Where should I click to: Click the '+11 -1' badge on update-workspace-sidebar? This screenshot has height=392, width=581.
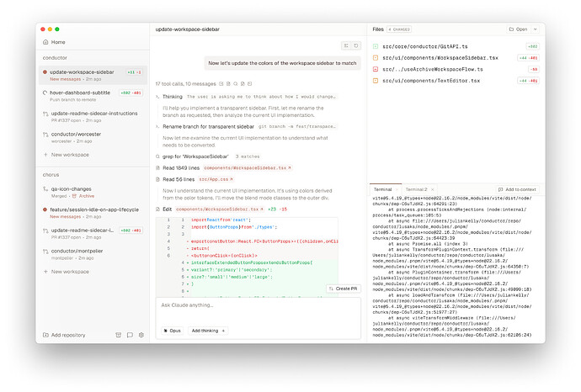pos(134,72)
